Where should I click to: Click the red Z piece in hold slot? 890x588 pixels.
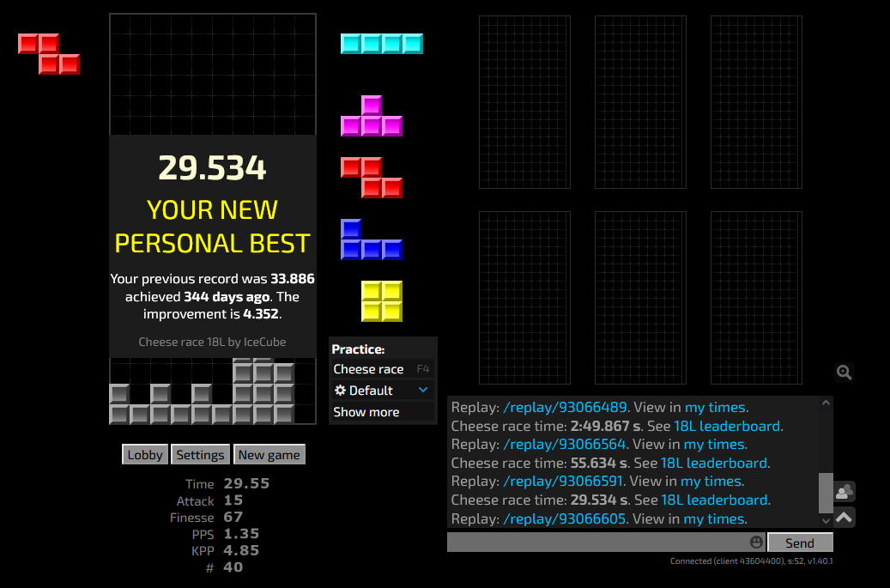49,54
